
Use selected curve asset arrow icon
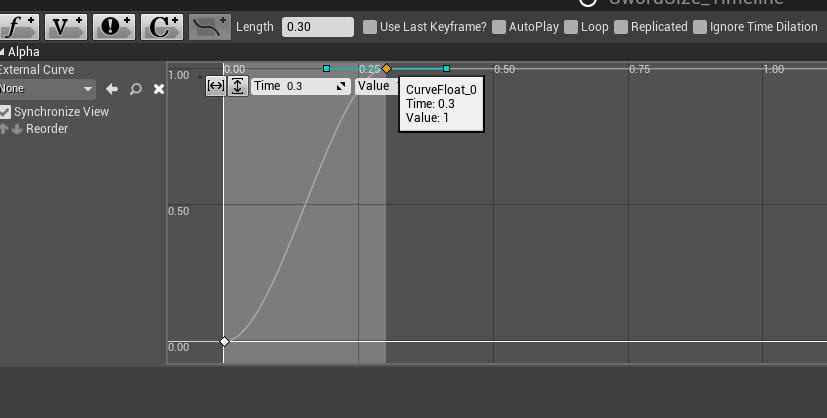click(112, 89)
